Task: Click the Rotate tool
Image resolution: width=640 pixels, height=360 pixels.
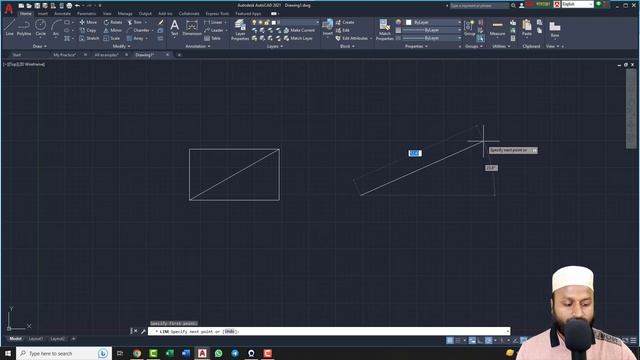Action: tap(113, 22)
